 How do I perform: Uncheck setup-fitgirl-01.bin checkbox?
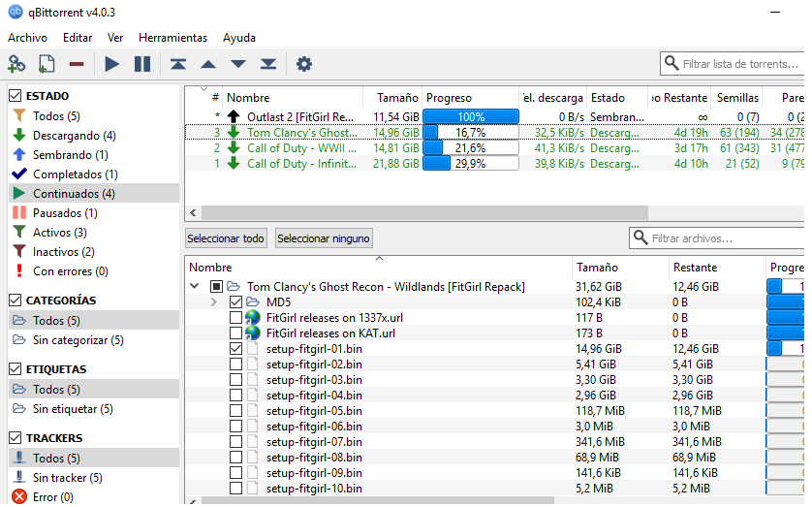tap(235, 349)
